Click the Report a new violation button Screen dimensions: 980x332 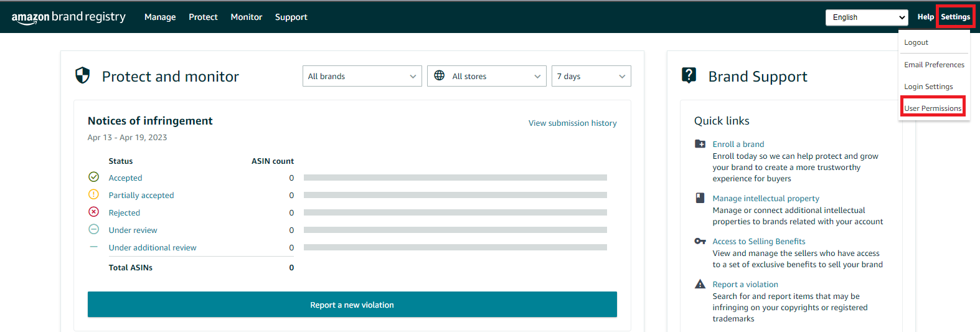[x=352, y=305]
